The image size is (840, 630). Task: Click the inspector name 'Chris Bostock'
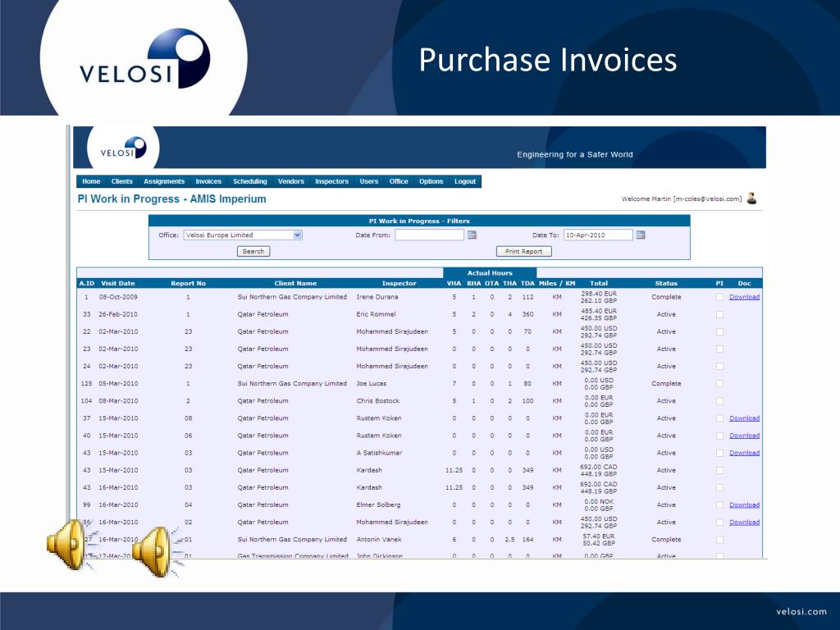click(x=377, y=400)
